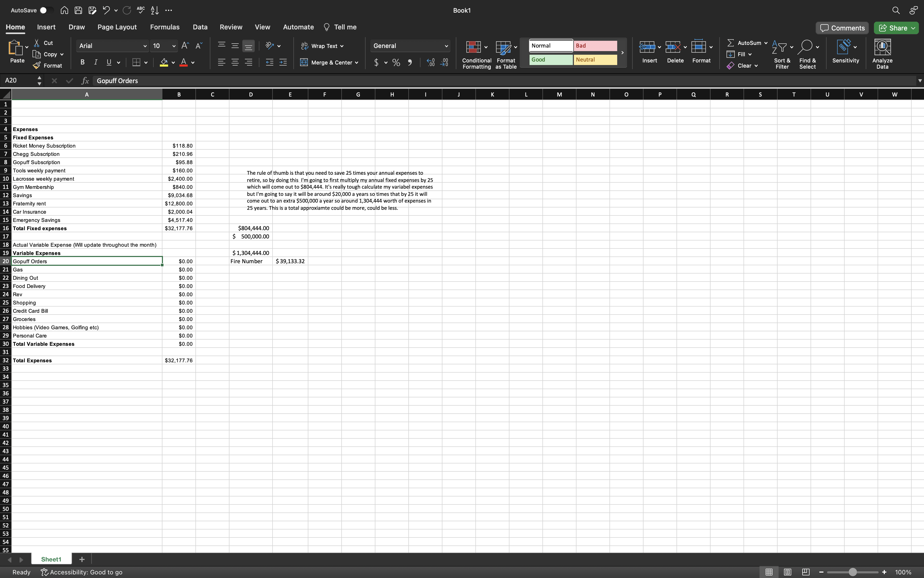Click the Comments button

pyautogui.click(x=842, y=28)
